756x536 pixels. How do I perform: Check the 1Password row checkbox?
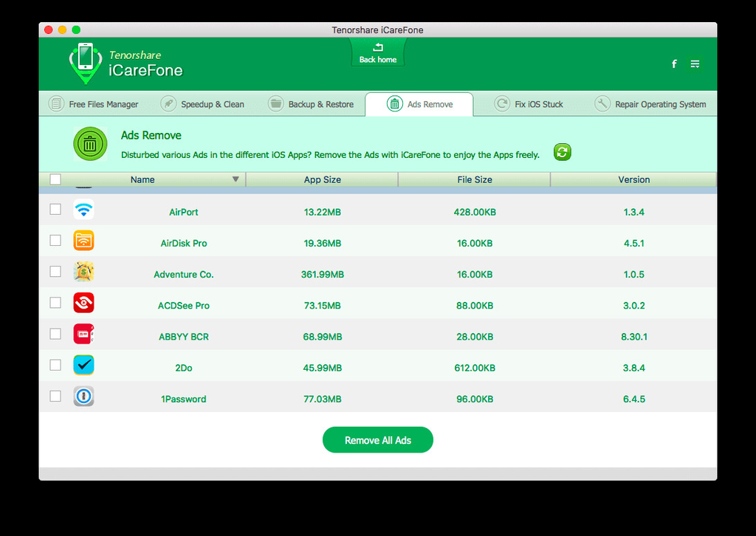55,396
